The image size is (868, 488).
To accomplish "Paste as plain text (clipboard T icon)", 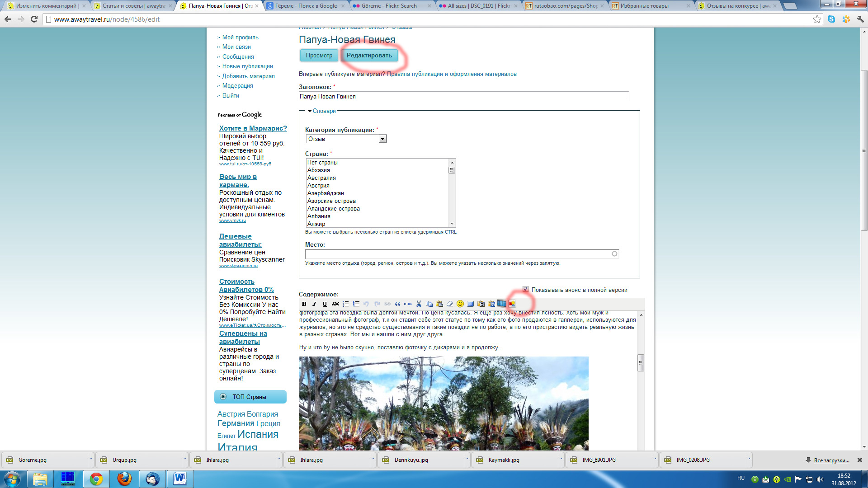I will pyautogui.click(x=481, y=304).
